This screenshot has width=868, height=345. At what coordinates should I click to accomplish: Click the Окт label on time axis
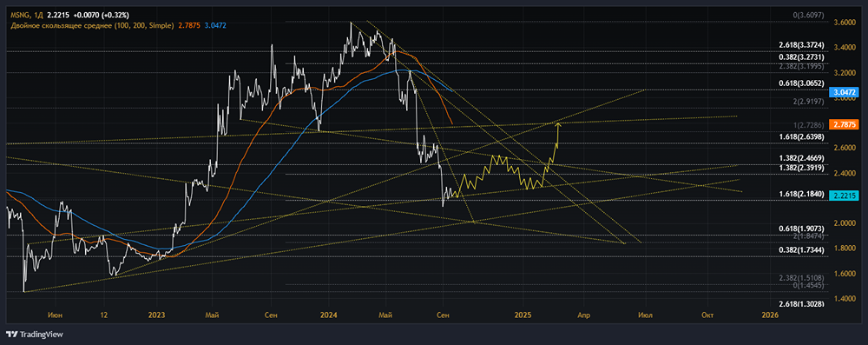pyautogui.click(x=707, y=315)
